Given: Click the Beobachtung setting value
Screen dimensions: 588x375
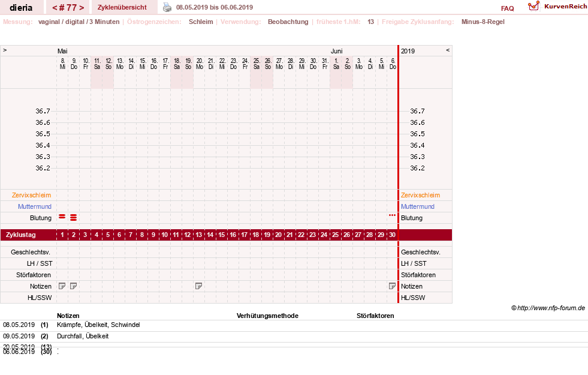Looking at the screenshot, I should [288, 22].
